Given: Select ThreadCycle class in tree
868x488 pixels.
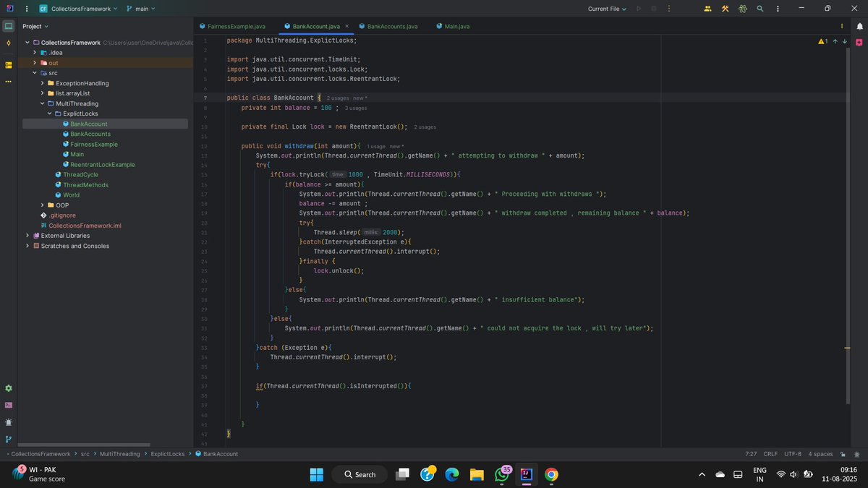Looking at the screenshot, I should click(81, 175).
